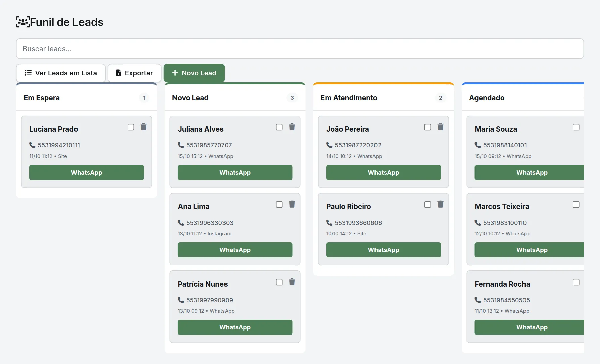This screenshot has width=600, height=364.
Task: Click the Novo Lead column count badge
Action: click(292, 98)
